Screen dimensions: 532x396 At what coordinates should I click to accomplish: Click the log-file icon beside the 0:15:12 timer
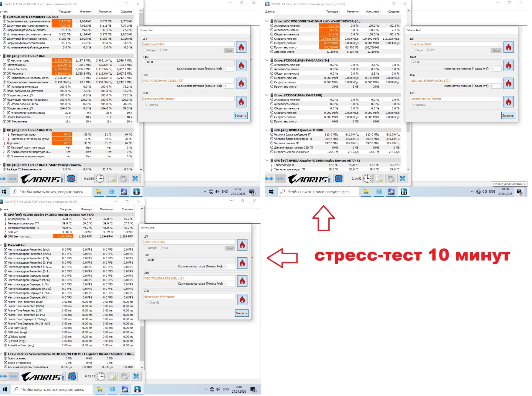[113, 376]
